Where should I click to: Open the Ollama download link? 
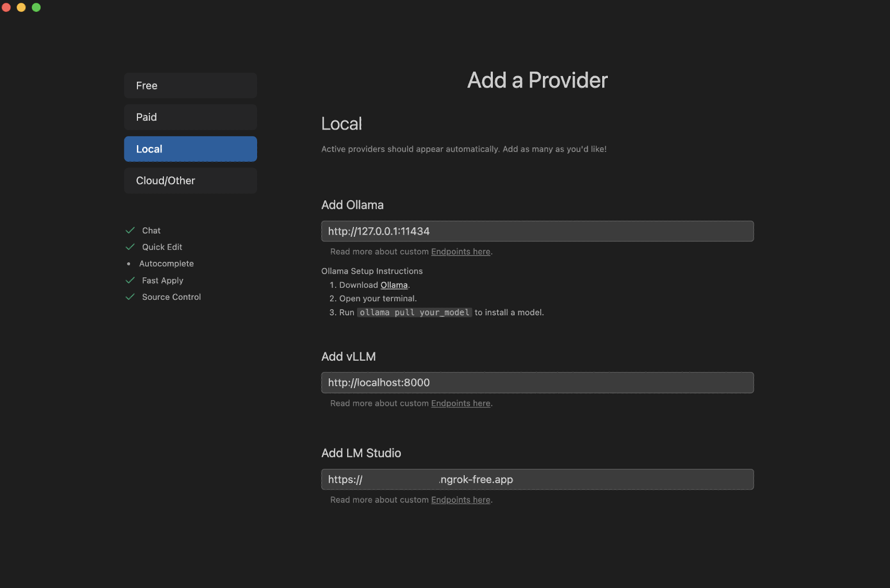(x=394, y=285)
